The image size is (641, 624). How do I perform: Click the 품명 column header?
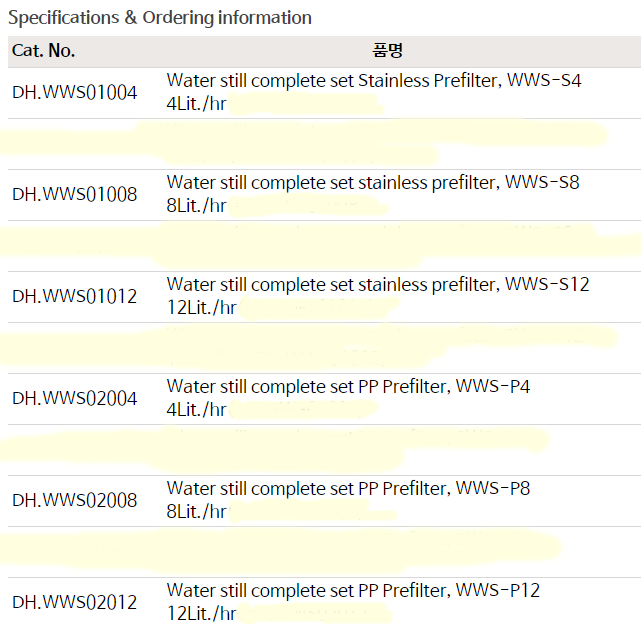tap(385, 51)
